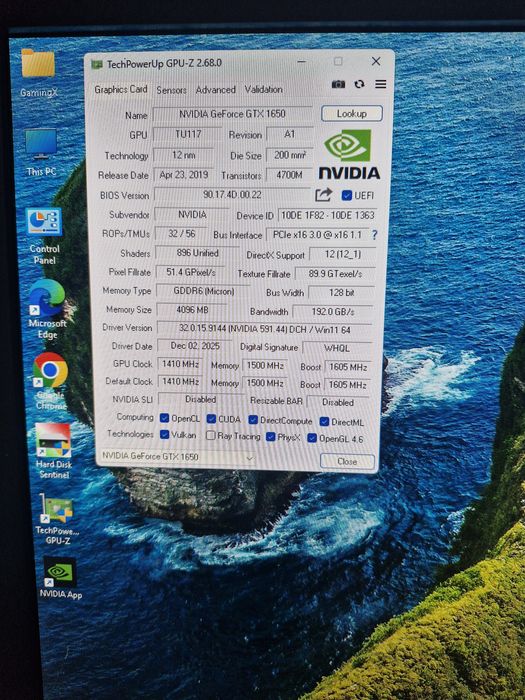
Task: Toggle the PhysX checkbox
Action: (271, 437)
